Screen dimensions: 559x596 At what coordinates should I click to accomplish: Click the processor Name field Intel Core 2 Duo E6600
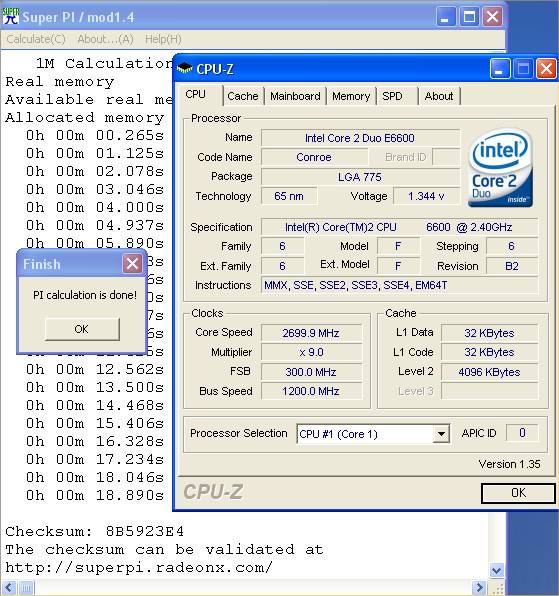coord(360,138)
